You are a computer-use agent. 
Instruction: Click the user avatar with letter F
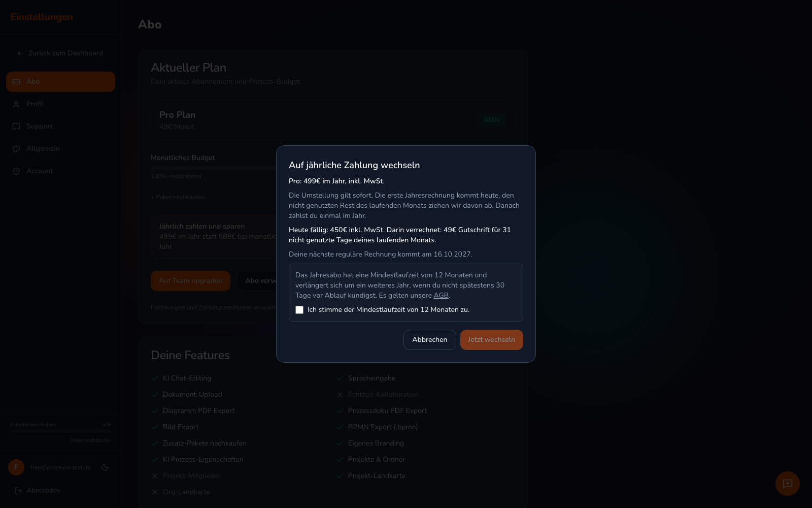[16, 467]
